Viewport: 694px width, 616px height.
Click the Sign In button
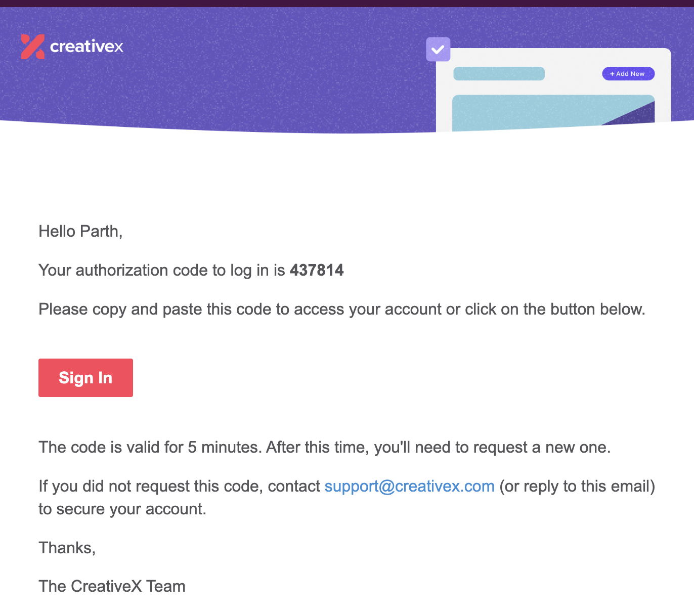point(85,378)
